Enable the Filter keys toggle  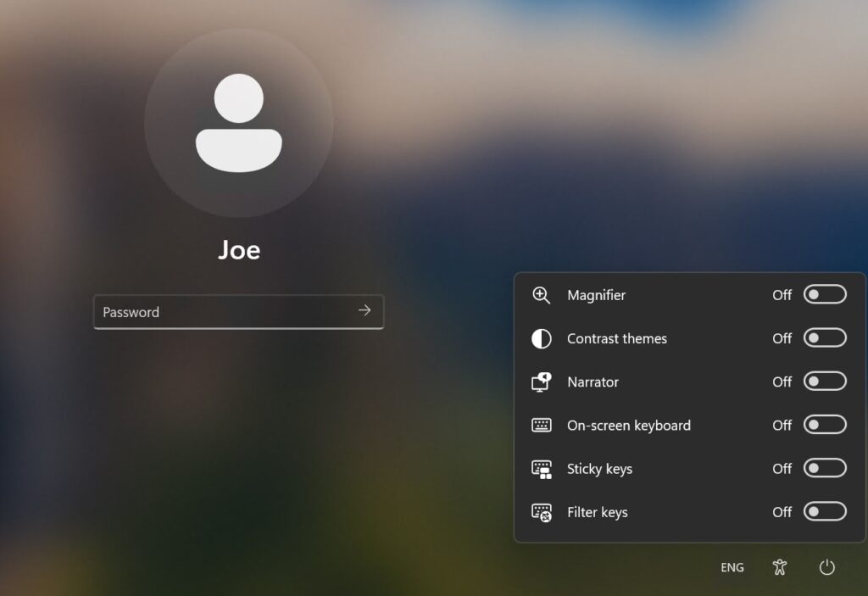click(x=824, y=511)
